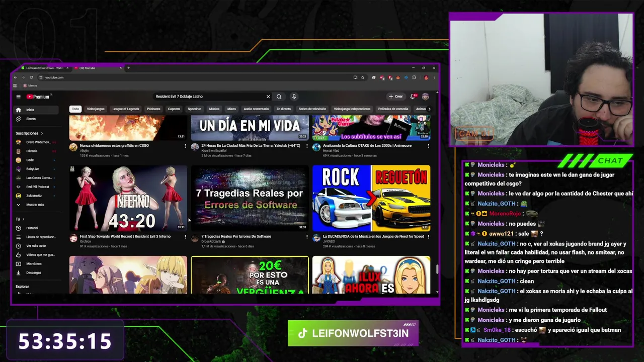Image resolution: width=644 pixels, height=362 pixels.
Task: Open the bookmarks bar apps grid icon
Action: coord(15,85)
